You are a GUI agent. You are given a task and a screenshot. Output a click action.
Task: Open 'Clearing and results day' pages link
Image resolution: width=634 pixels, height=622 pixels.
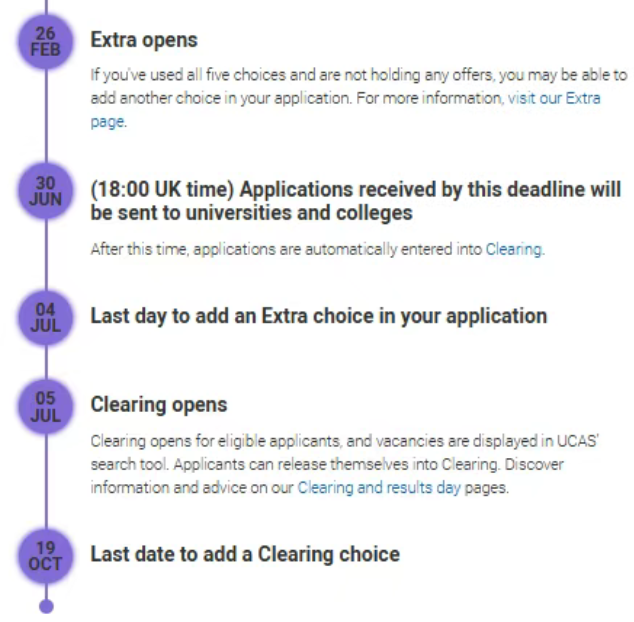[379, 488]
